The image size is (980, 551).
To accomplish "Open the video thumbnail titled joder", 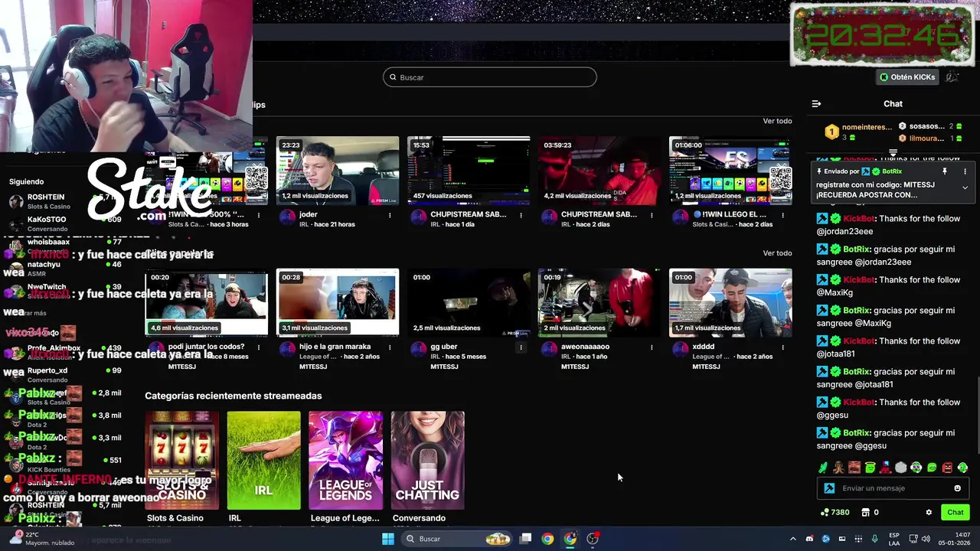I will pos(338,171).
